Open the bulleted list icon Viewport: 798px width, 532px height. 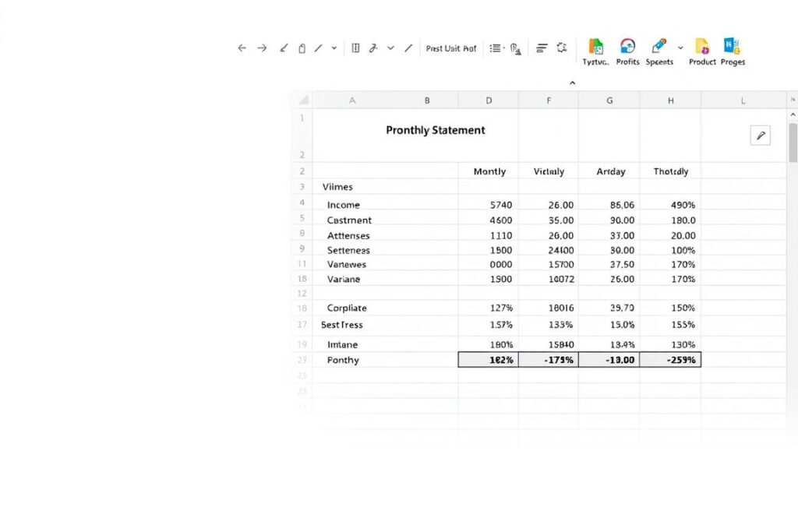pyautogui.click(x=496, y=48)
